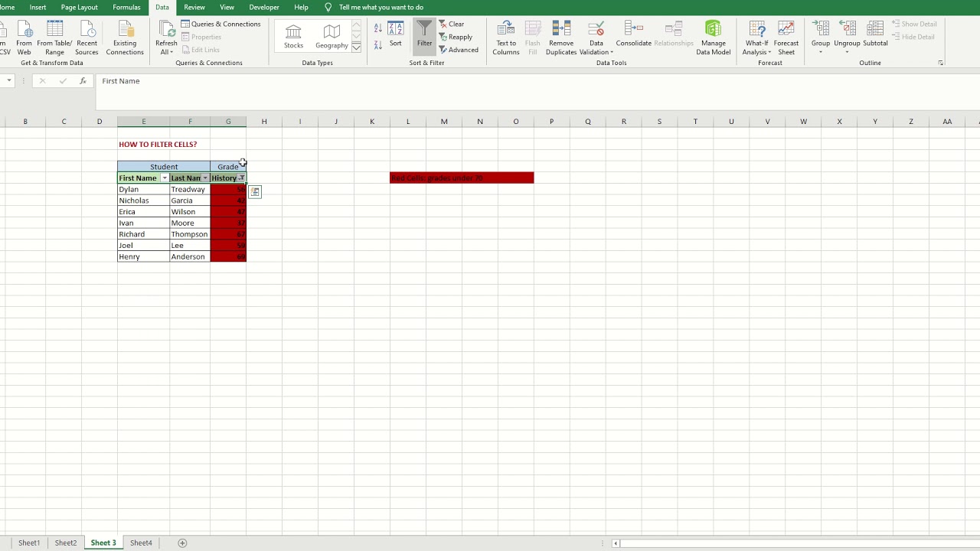Open the Consolidate tool
This screenshot has height=551, width=980.
click(633, 35)
